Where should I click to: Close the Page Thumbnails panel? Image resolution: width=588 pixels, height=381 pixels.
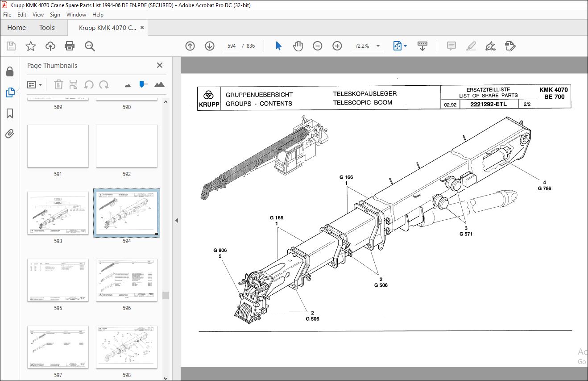point(160,65)
